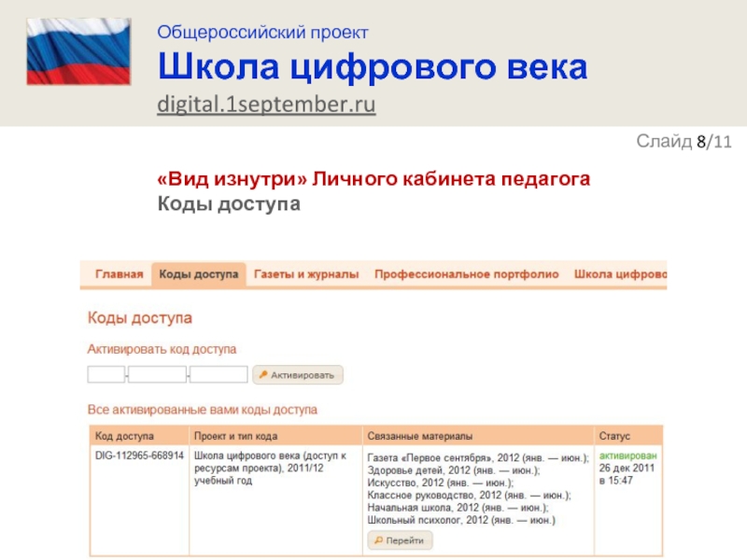The height and width of the screenshot is (560, 747).
Task: Click Все активированные вами коды доступа heading
Action: (203, 410)
